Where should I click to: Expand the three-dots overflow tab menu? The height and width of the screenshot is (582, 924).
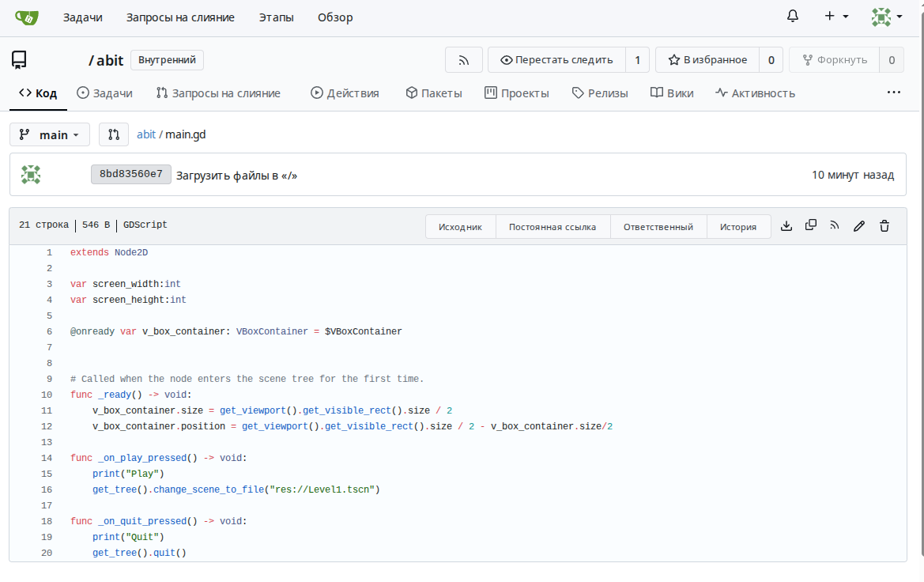click(x=894, y=93)
